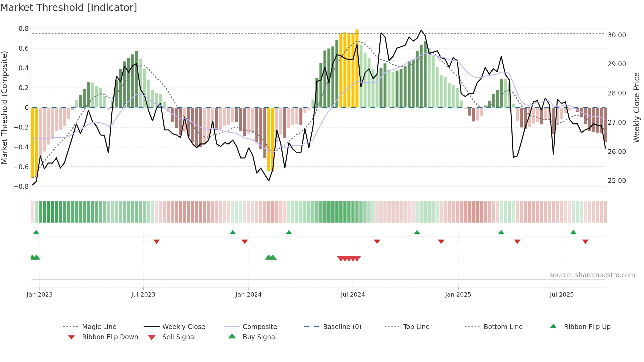The height and width of the screenshot is (362, 644).
Task: Toggle Ribbon Flip Down in legend
Action: pyautogui.click(x=103, y=337)
